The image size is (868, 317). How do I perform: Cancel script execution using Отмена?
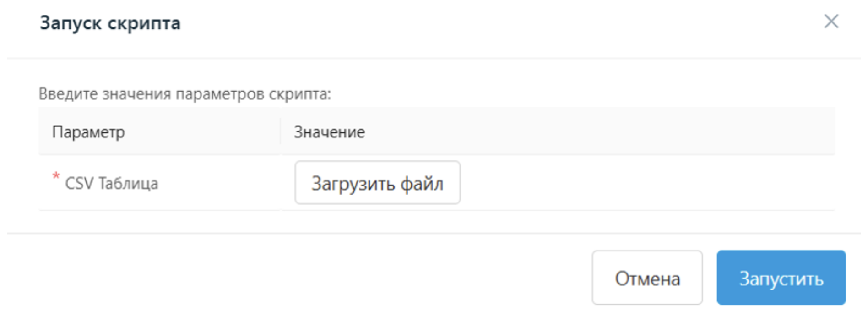coord(647,277)
